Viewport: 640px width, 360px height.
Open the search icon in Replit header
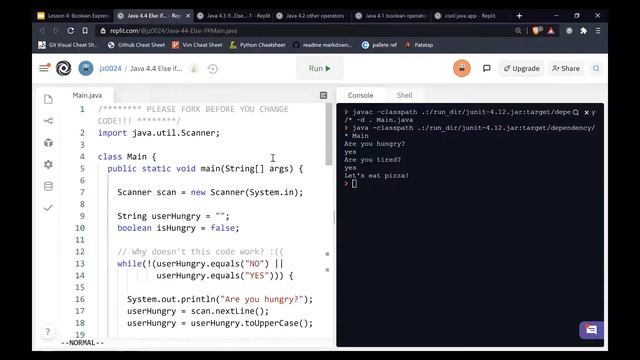[596, 68]
